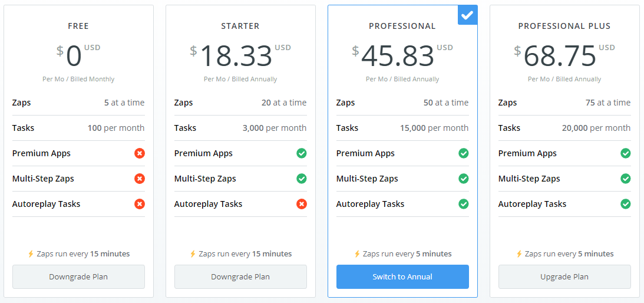Click the lightning bolt icon in Professional plan
The image size is (644, 303).
pos(357,253)
